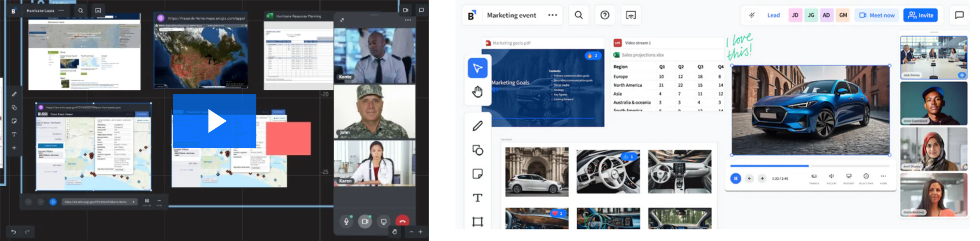Open more options above Konte's video

[x=408, y=20]
